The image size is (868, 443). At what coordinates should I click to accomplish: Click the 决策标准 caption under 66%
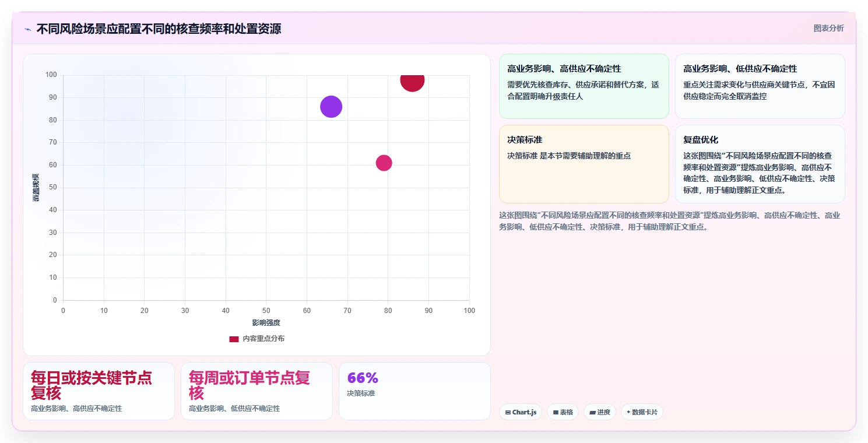[361, 393]
